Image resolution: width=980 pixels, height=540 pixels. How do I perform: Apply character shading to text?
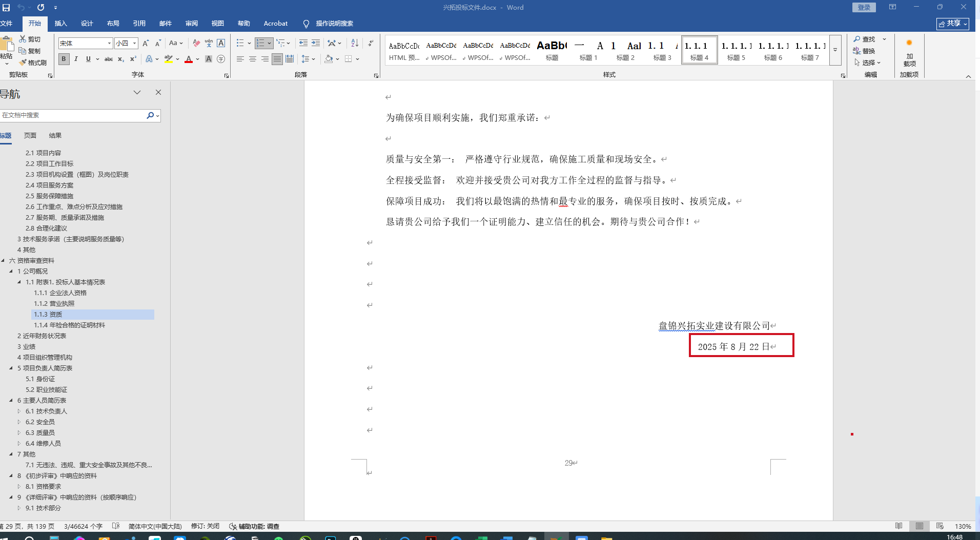tap(209, 59)
